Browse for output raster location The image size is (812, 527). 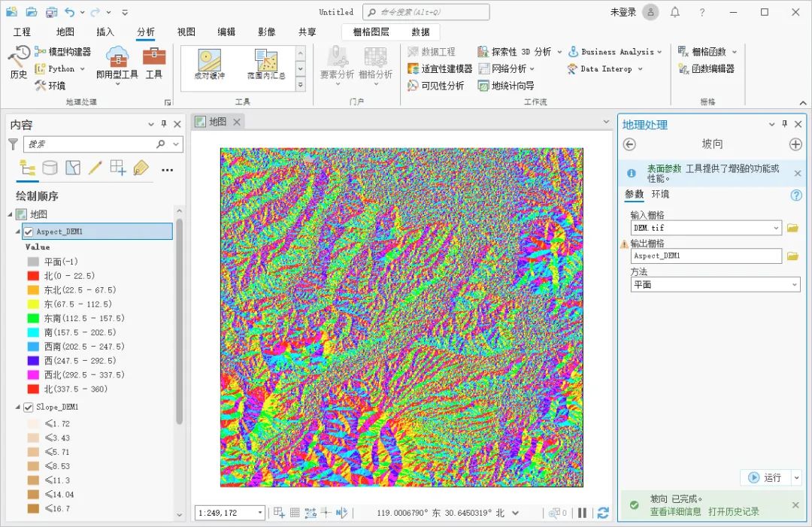tap(793, 256)
